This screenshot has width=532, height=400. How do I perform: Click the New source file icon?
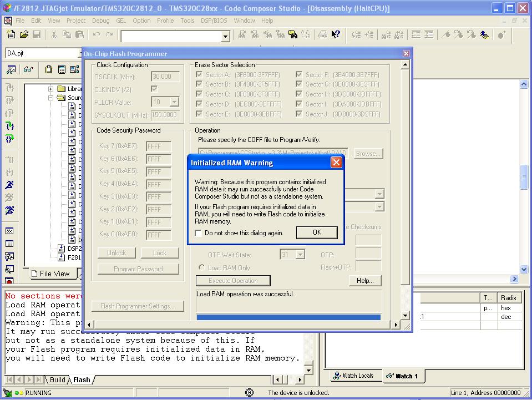tap(11, 34)
